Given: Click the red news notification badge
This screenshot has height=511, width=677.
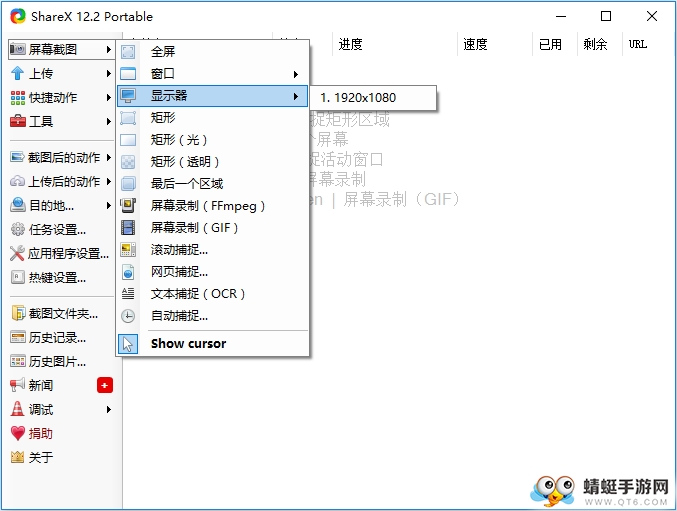Looking at the screenshot, I should click(105, 385).
